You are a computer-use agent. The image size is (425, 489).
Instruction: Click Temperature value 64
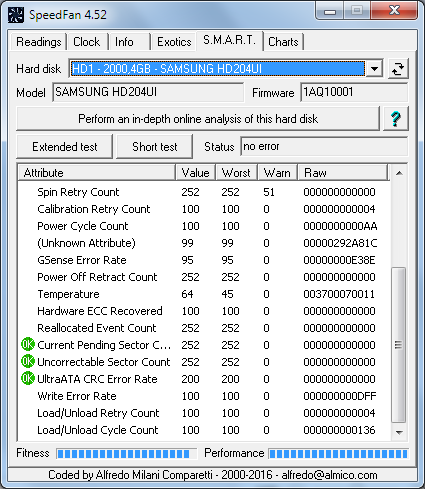click(x=187, y=294)
